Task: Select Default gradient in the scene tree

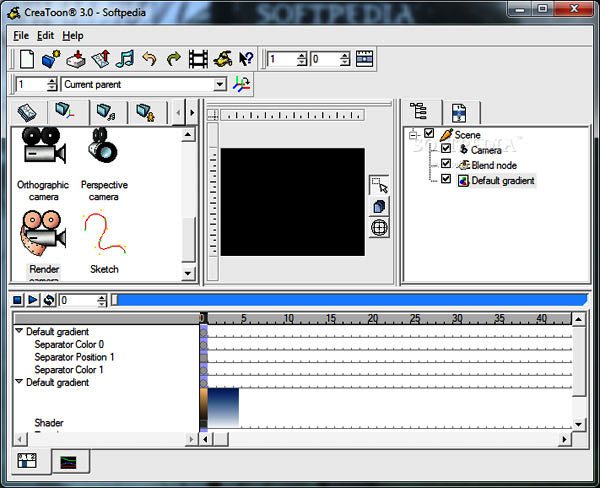Action: [502, 181]
